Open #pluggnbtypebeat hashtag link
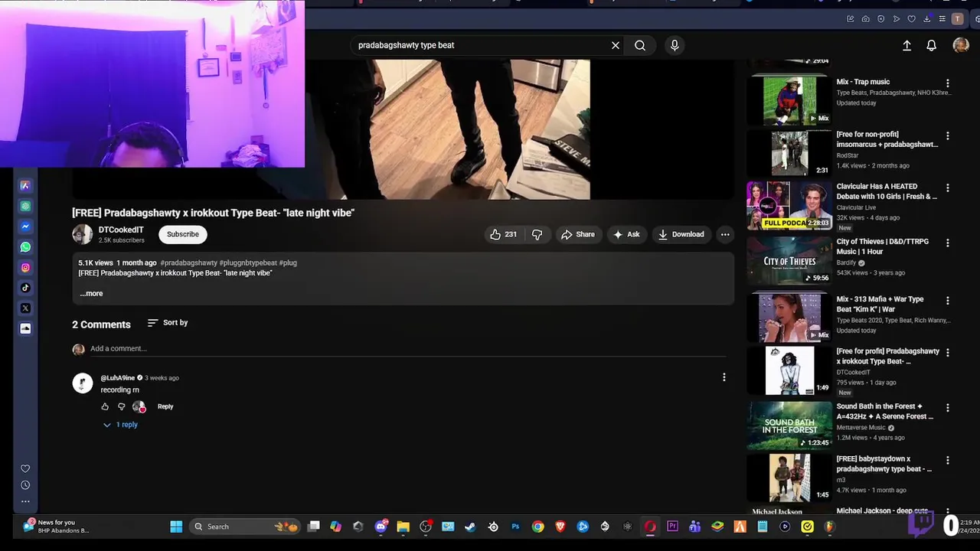The image size is (980, 551). [x=248, y=262]
